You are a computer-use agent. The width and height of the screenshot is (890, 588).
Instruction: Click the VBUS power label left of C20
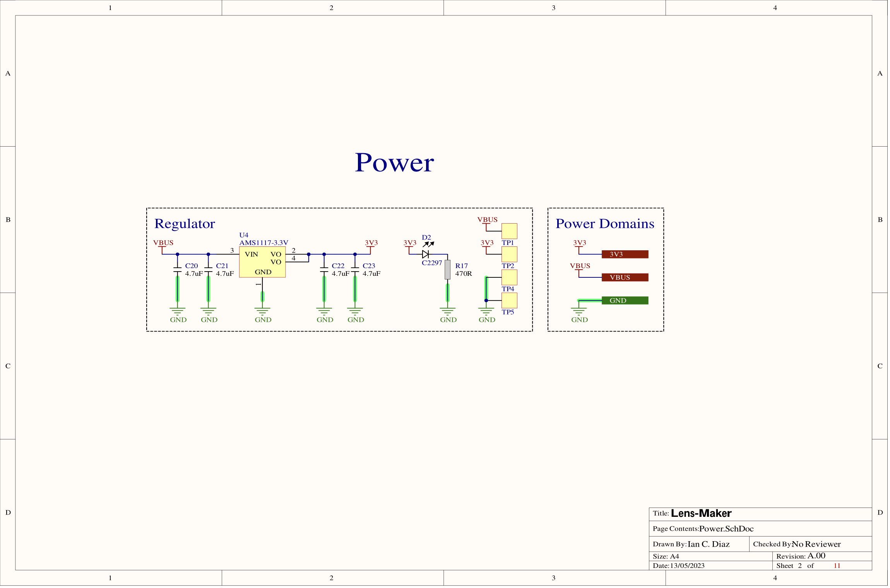(x=163, y=243)
